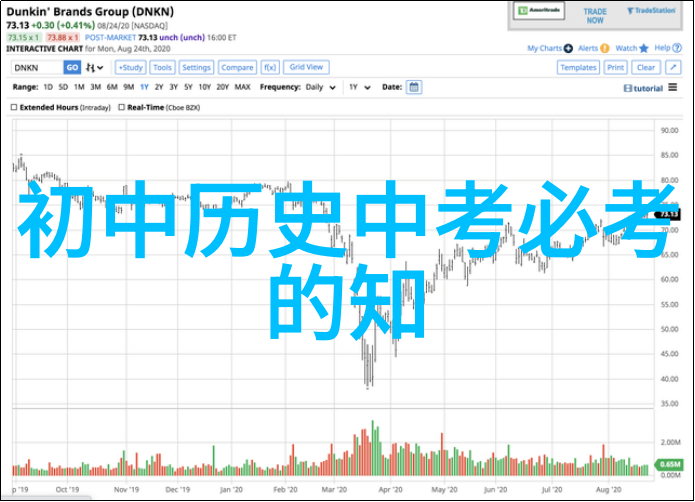Select the MAX range
The height and width of the screenshot is (502, 695).
242,87
